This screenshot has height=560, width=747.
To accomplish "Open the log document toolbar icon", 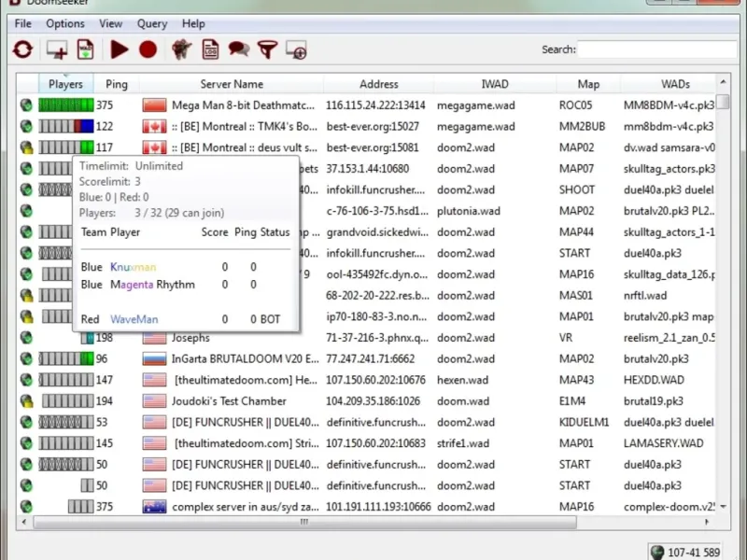I will click(x=210, y=49).
